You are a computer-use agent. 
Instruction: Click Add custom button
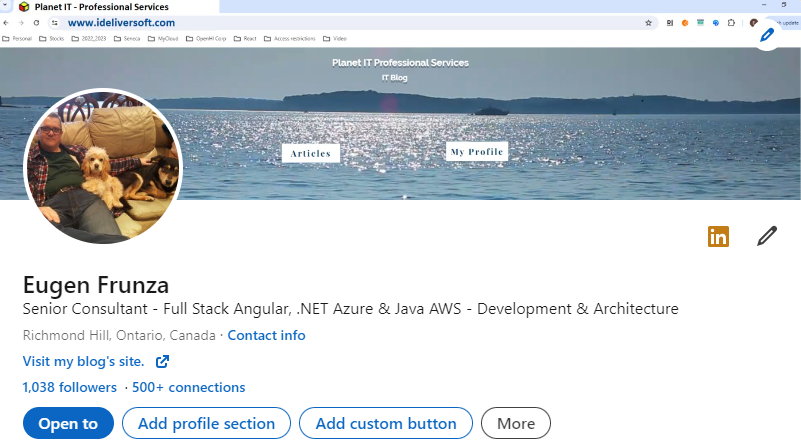386,424
